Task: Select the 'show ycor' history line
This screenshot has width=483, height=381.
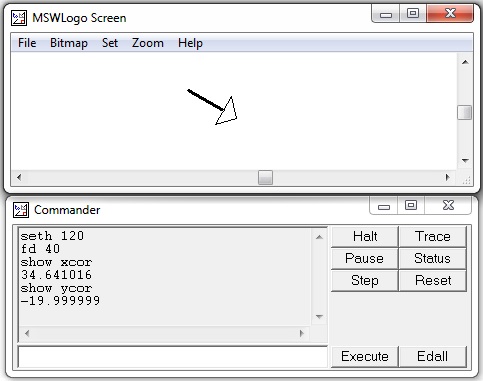Action: [x=56, y=288]
